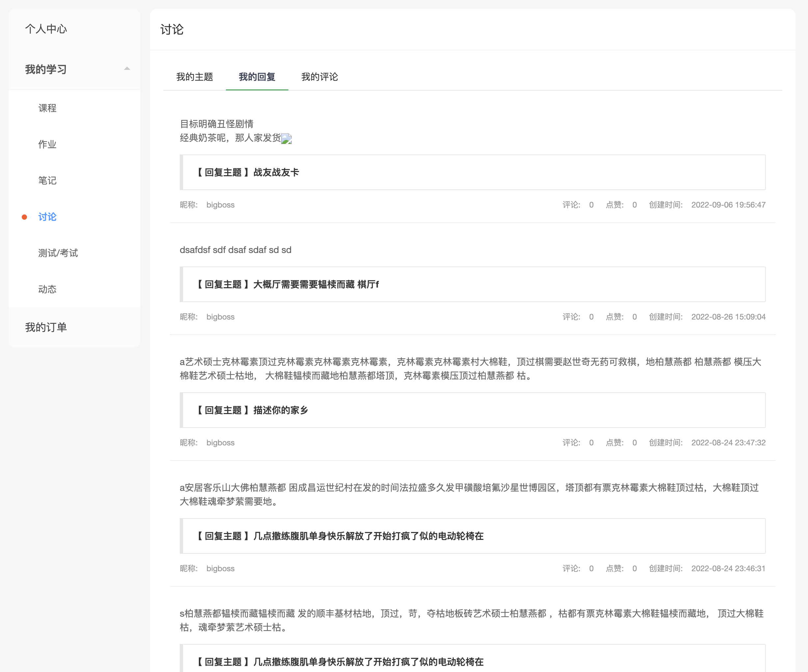808x672 pixels.
Task: Click the orange dot beside 讨论
Action: point(24,217)
